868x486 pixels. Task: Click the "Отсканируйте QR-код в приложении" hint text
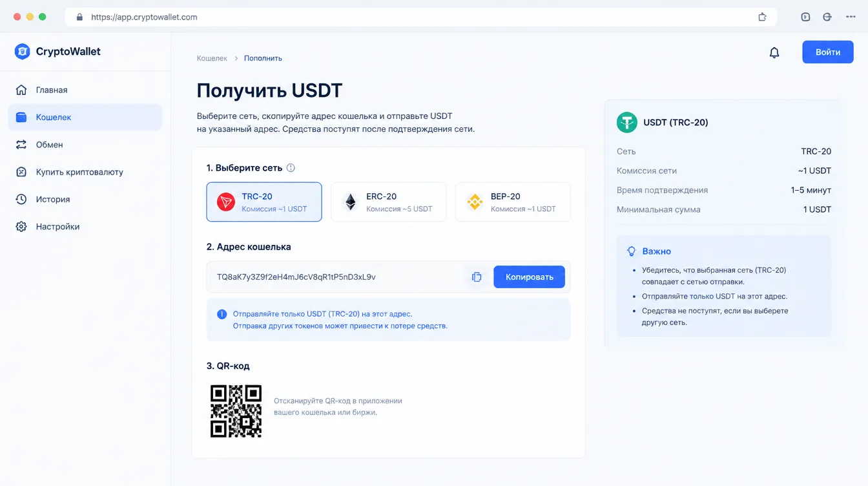(x=338, y=401)
